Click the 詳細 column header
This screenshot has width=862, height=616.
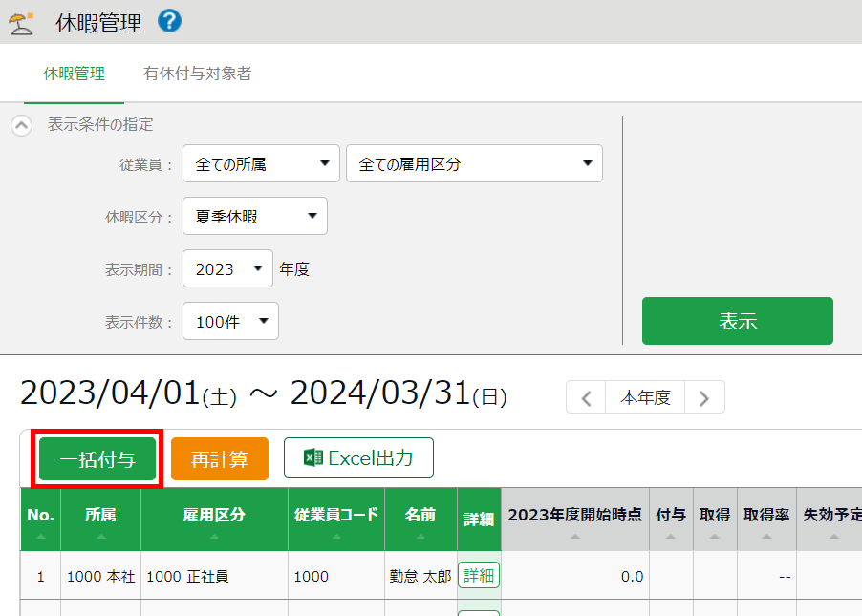click(479, 520)
